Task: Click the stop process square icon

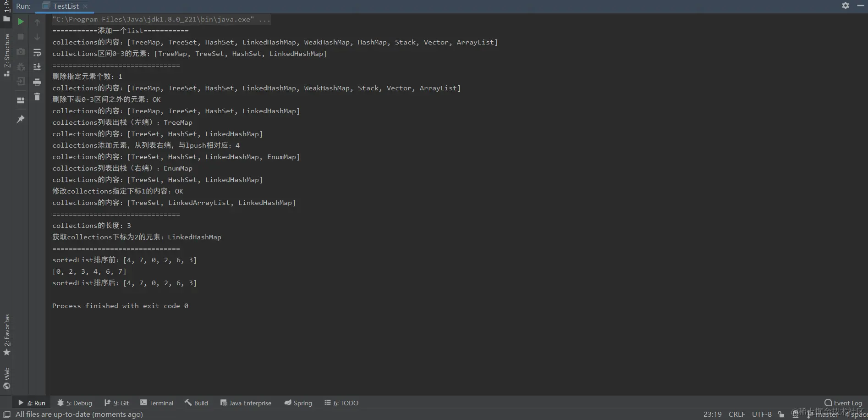Action: pos(21,37)
